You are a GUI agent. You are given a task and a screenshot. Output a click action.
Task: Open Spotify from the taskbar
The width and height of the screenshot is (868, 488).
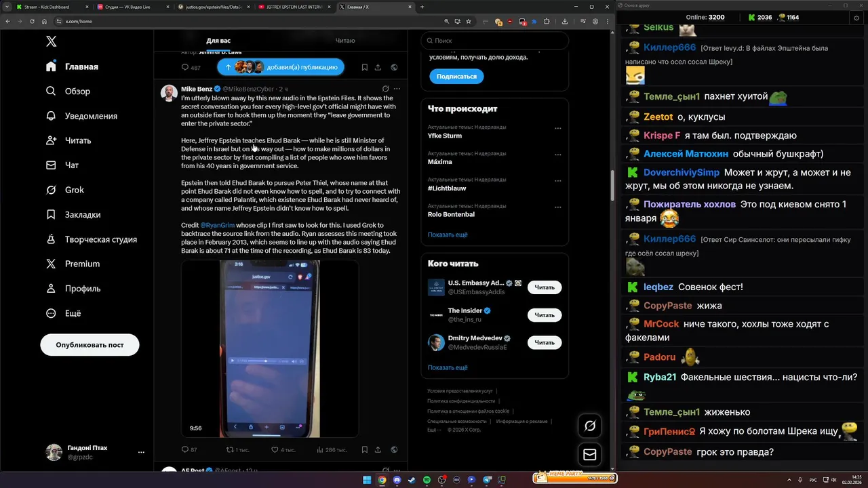point(427,480)
